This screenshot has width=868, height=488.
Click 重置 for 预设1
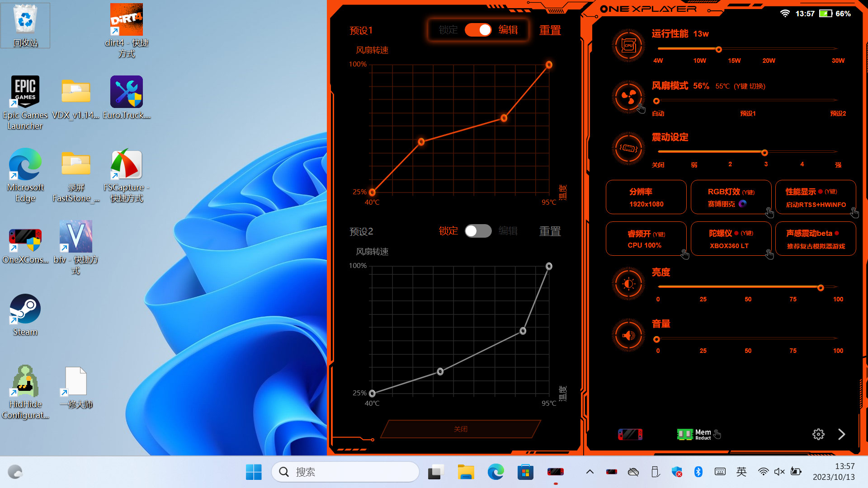tap(550, 30)
